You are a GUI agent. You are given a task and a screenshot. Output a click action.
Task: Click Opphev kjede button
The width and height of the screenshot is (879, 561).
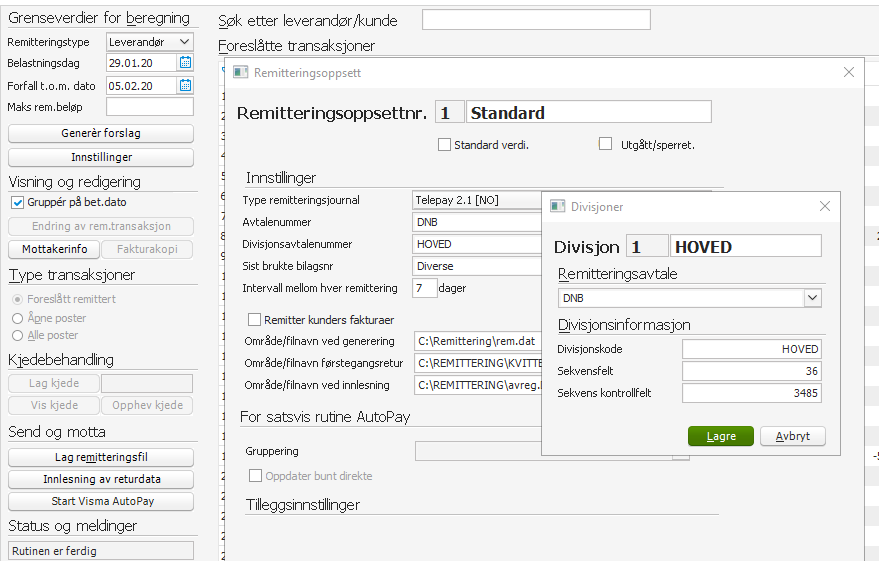147,405
